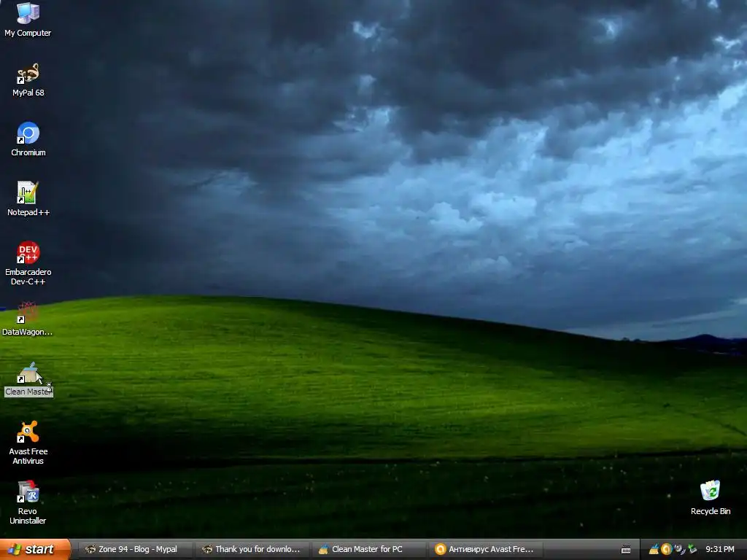Switch to Антивирус Avast Free taskbar window
The height and width of the screenshot is (560, 747).
[x=486, y=549]
